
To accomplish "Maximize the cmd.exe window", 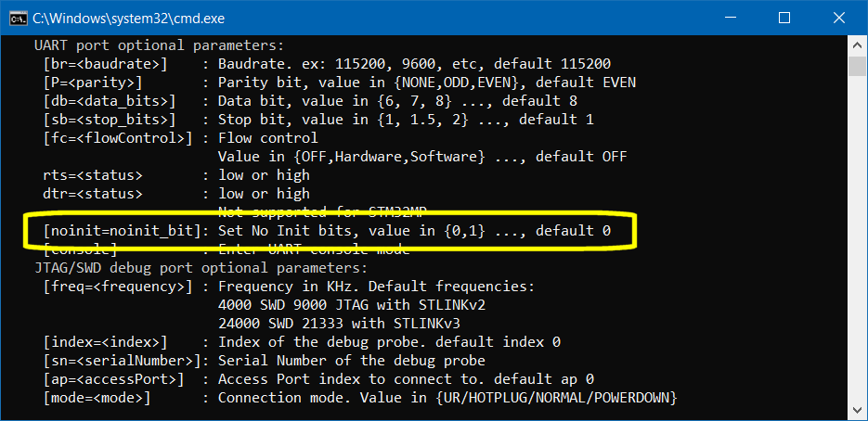I will pyautogui.click(x=784, y=18).
